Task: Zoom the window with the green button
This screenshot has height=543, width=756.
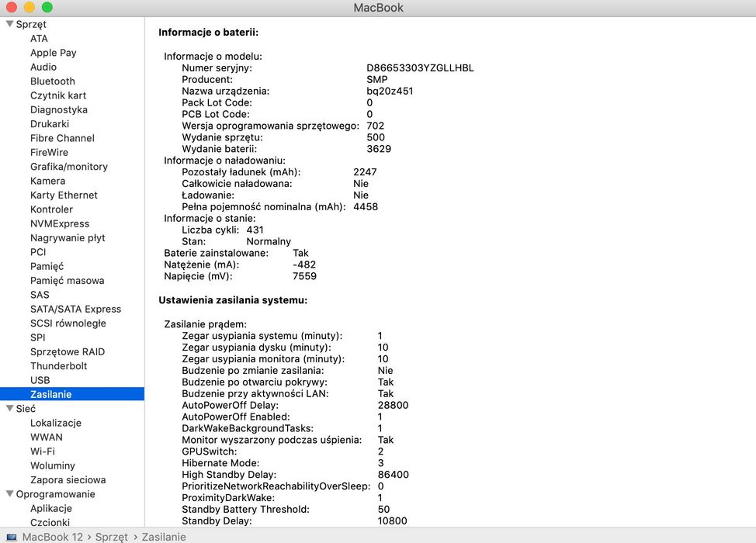Action: click(47, 7)
